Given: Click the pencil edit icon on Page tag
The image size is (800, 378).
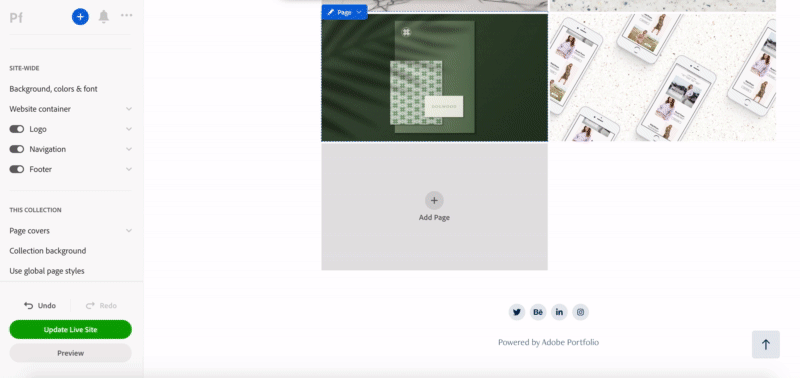Looking at the screenshot, I should tap(331, 12).
